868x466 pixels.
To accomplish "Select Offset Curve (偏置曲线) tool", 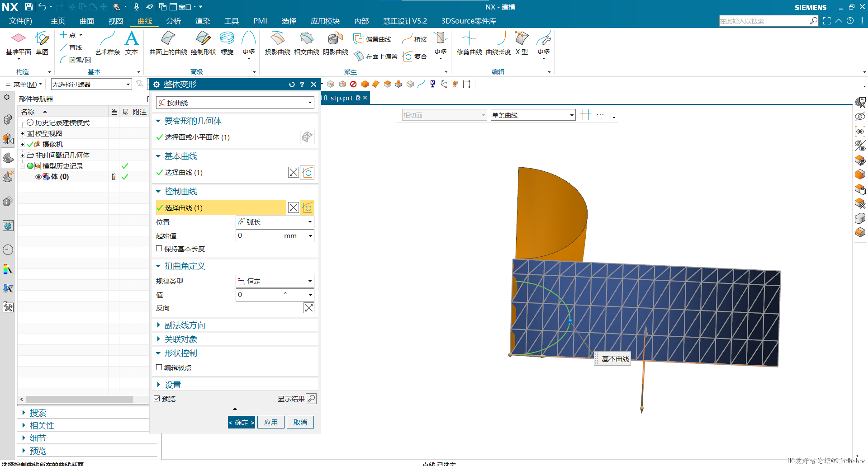I will pos(372,39).
